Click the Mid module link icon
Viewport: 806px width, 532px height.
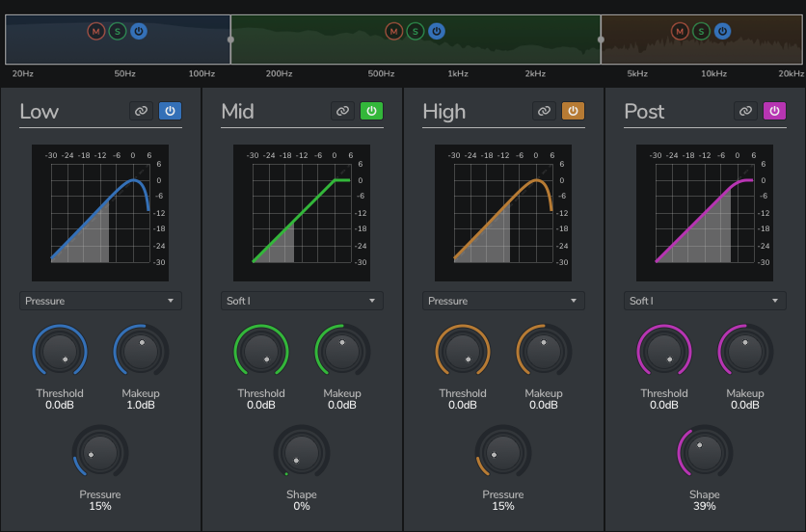click(x=342, y=111)
